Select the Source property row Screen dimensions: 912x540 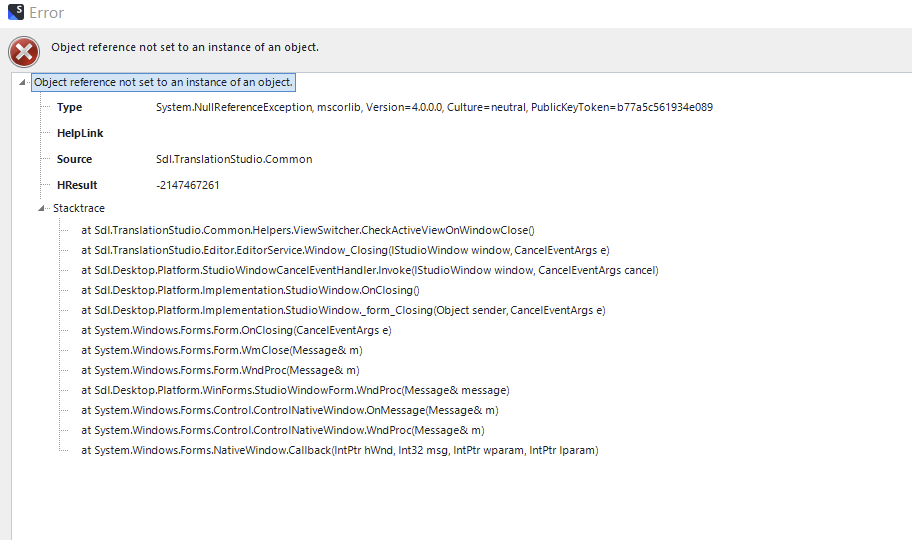(184, 159)
